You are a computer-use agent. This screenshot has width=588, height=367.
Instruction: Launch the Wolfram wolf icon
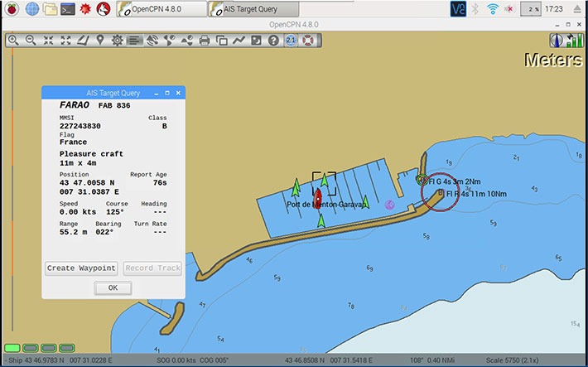click(104, 8)
